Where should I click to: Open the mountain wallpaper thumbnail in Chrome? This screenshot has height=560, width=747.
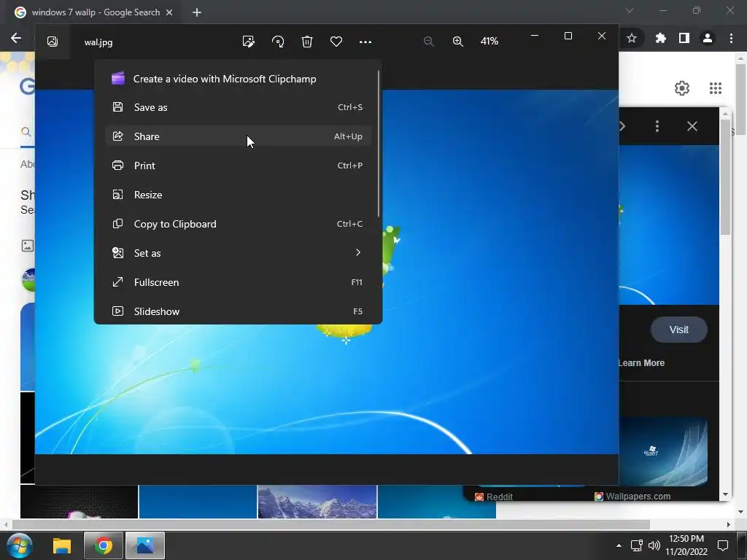click(317, 502)
